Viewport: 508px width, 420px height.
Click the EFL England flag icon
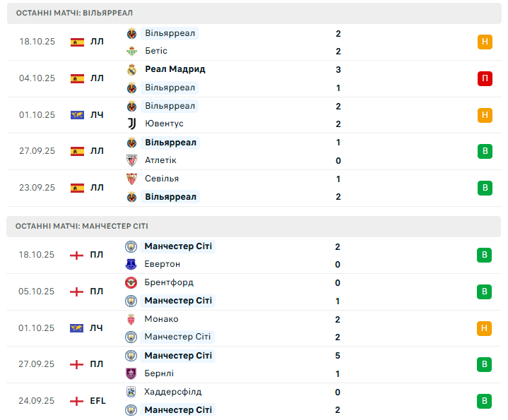[77, 401]
